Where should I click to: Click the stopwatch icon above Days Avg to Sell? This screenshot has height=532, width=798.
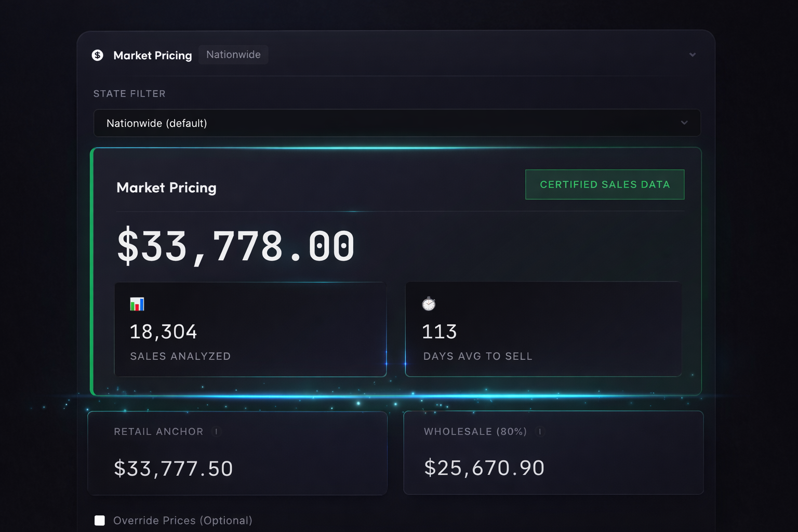click(x=428, y=304)
